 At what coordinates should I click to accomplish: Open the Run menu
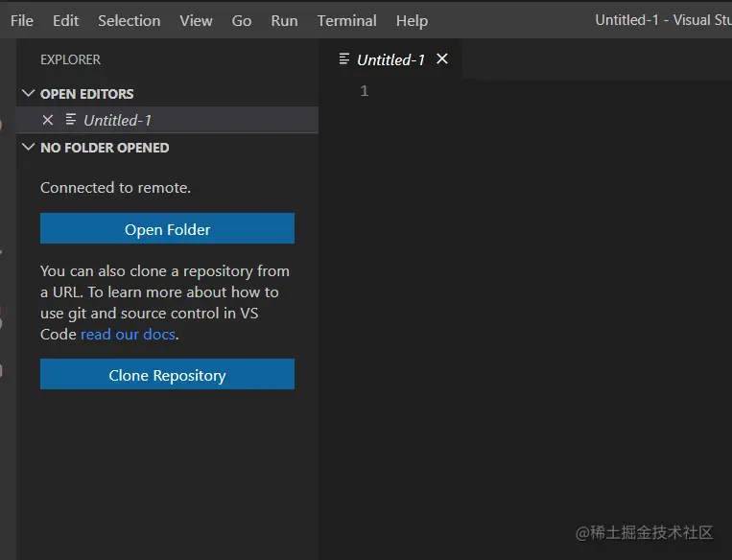tap(284, 20)
